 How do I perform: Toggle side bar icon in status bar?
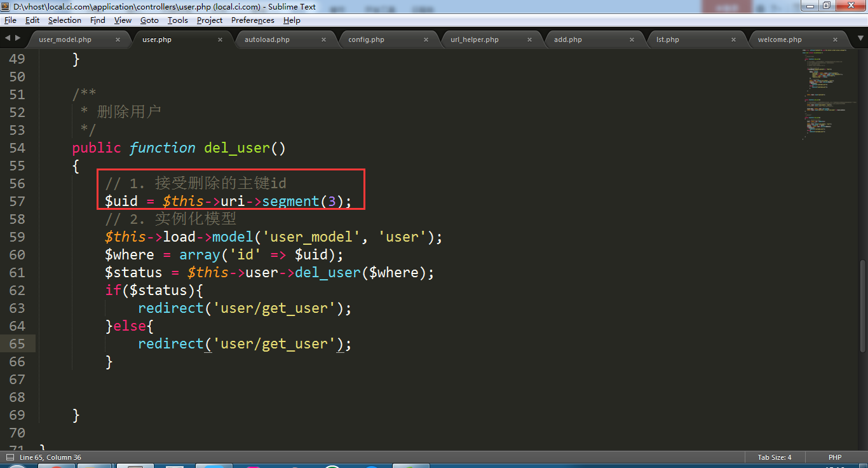coord(10,457)
